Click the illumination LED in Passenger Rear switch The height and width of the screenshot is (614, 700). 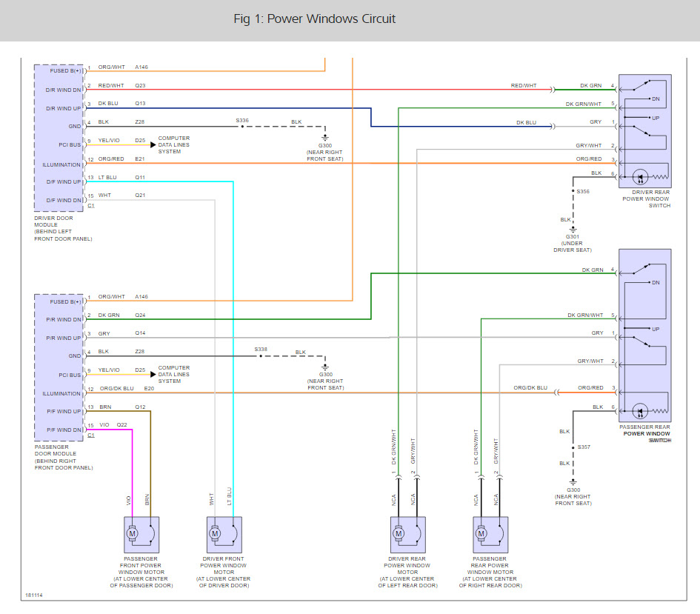[x=640, y=411]
